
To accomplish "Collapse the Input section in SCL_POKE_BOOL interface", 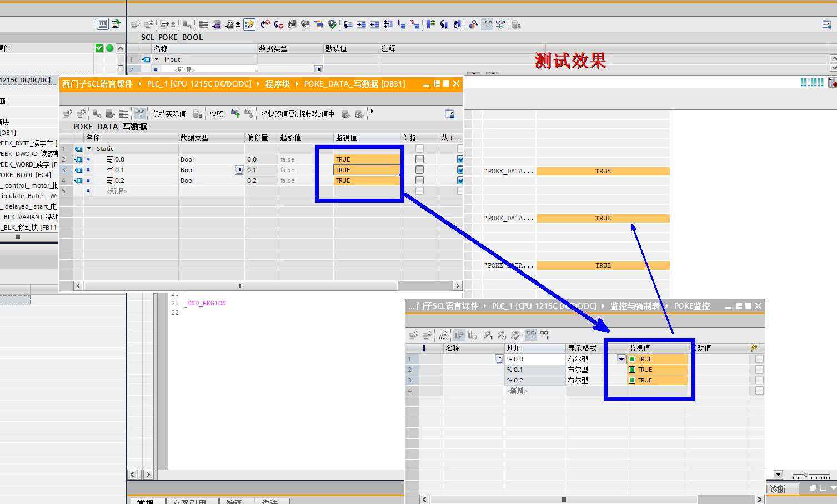I will (x=157, y=59).
